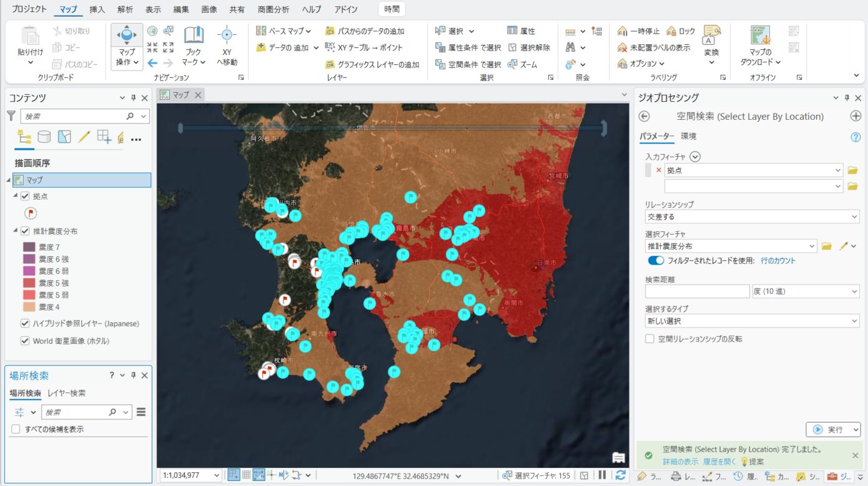Screen dimensions: 868x486
Task: Click the Bookmarks (ブックマーク) book icon
Action: click(194, 36)
